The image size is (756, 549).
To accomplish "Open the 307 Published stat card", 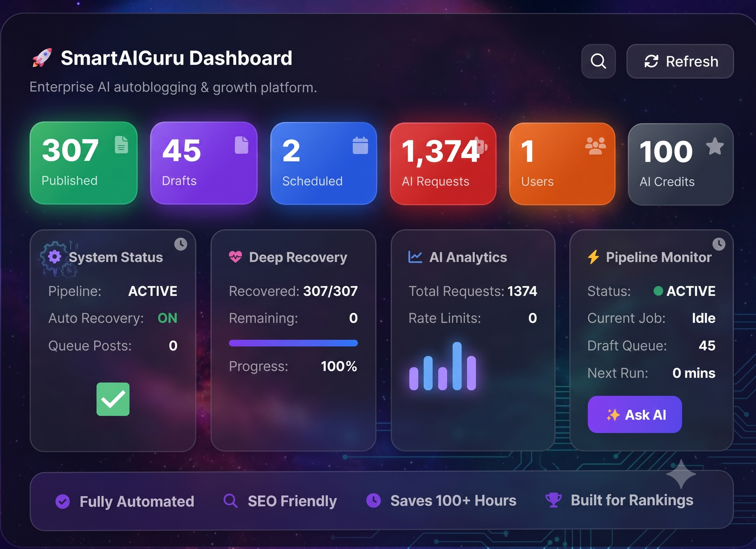I will point(84,163).
